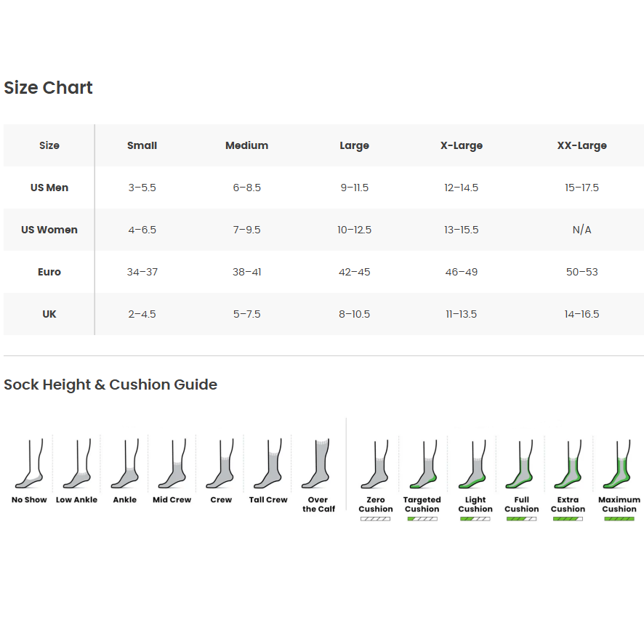Click the Medium size column header
Viewport: 644px width, 644px height.
click(246, 145)
